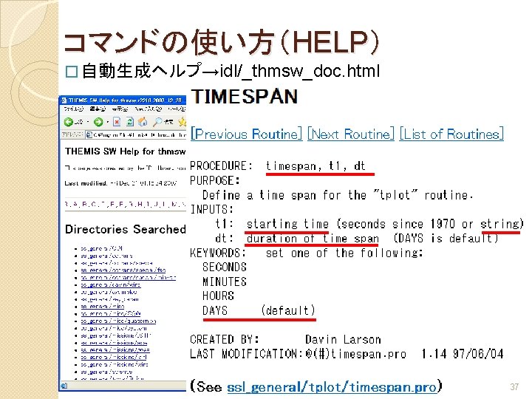Open the お気に入り (Favorites) menu
532x399 pixels.
tap(148, 109)
